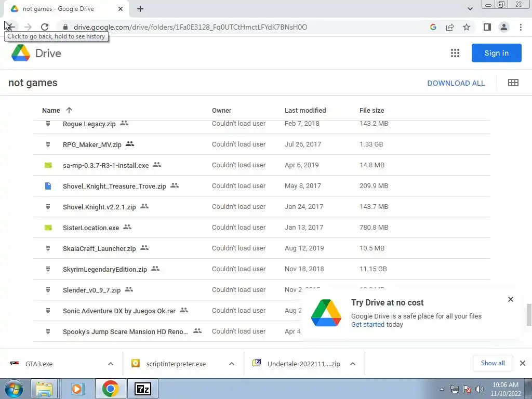Click the GTA3.exe download icon

(14, 363)
